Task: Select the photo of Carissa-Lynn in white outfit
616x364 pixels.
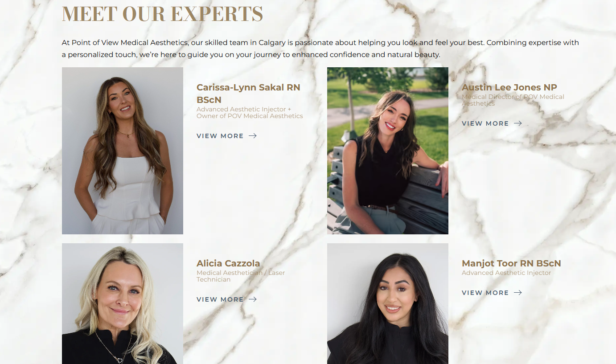Action: [123, 151]
